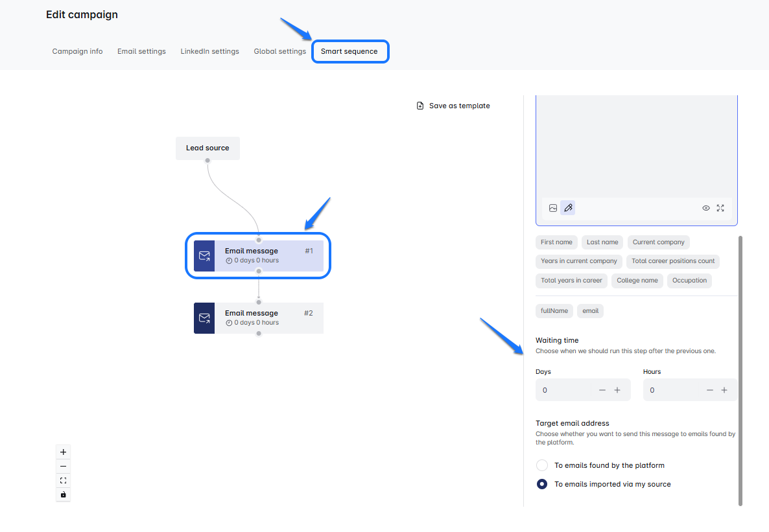
Task: Click Save as template
Action: pos(453,106)
